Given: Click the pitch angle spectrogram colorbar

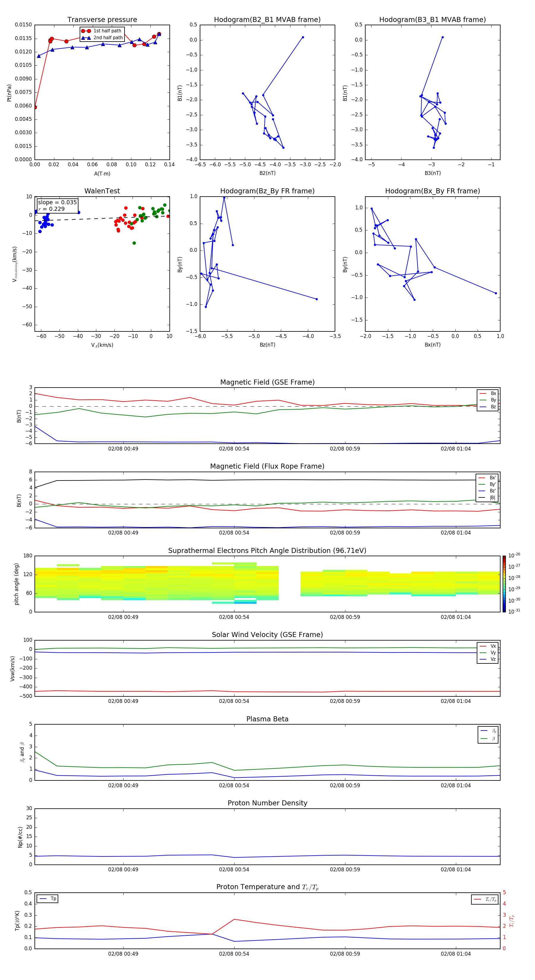Looking at the screenshot, I should tap(504, 584).
